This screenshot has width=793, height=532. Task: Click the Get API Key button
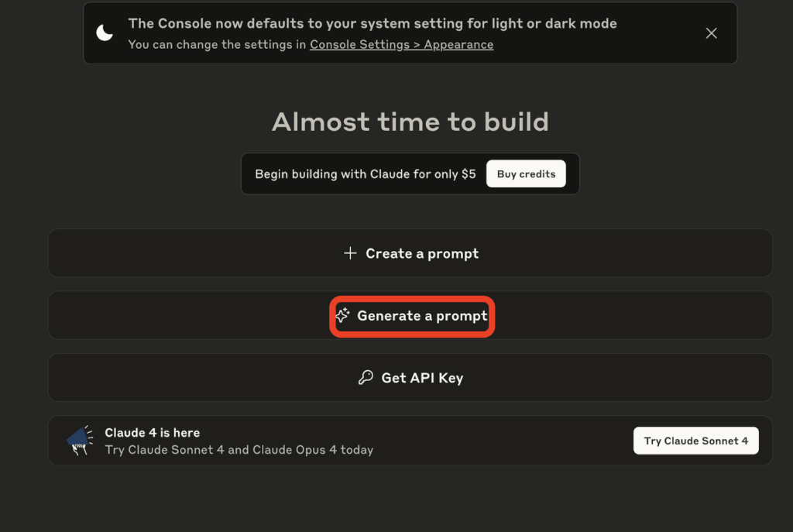pos(410,378)
